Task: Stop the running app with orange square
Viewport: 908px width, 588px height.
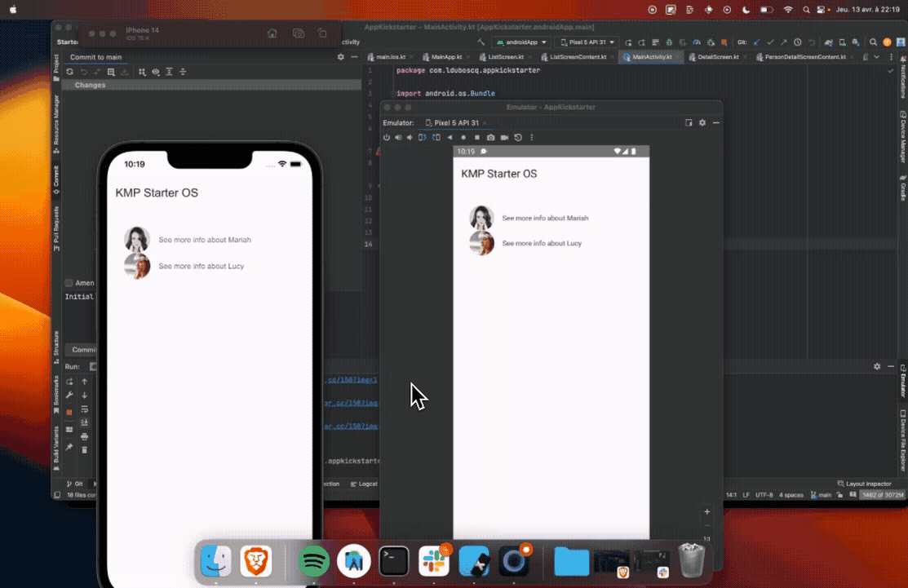Action: click(69, 412)
